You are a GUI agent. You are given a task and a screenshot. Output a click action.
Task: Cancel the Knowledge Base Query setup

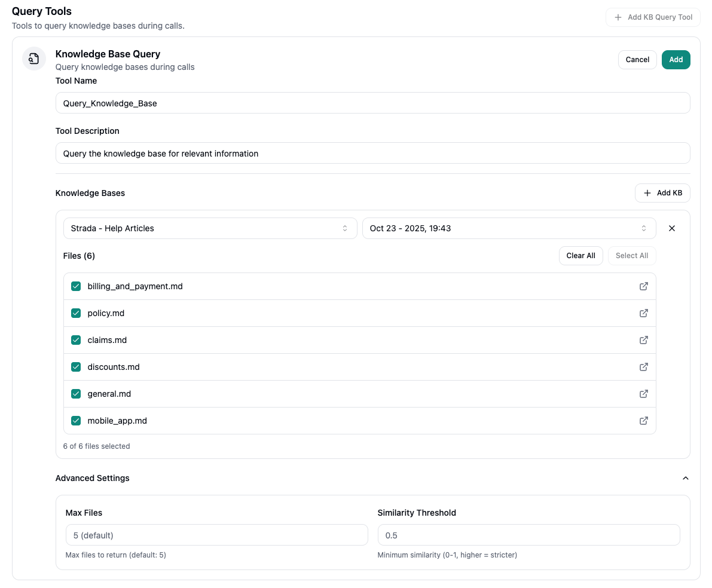637,59
